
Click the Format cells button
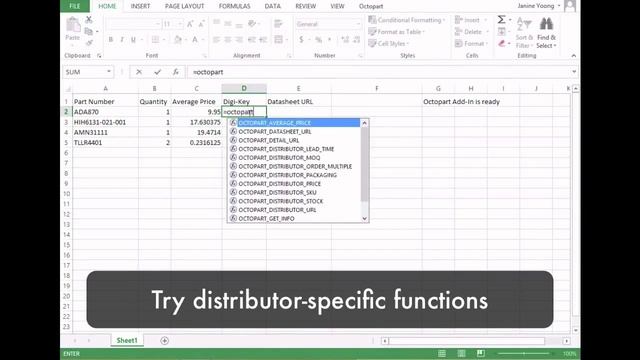(x=471, y=44)
